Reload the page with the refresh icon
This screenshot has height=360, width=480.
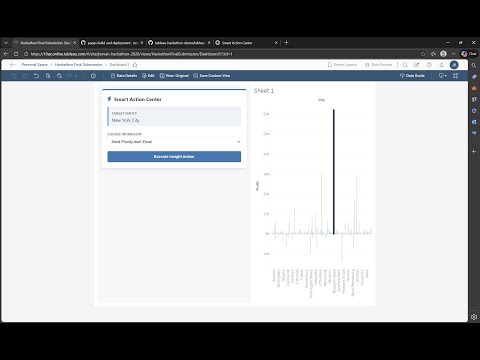click(x=16, y=54)
